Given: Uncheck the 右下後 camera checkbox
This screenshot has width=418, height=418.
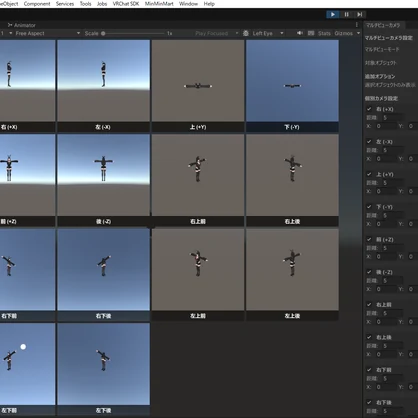Looking at the screenshot, I should 369,402.
